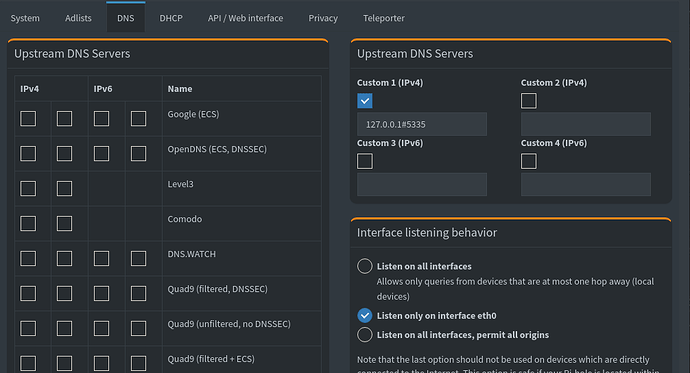Focus the Custom 3 (IPv6) address field
This screenshot has width=690, height=373.
(x=422, y=184)
